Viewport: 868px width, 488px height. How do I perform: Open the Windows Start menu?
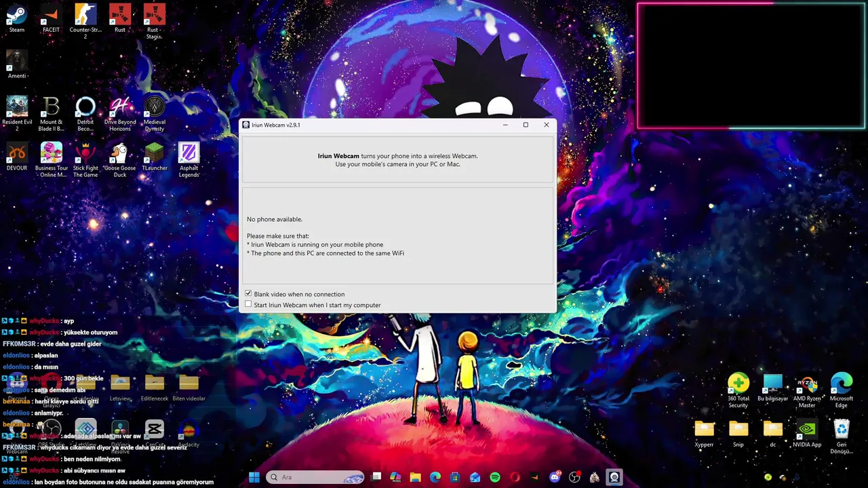[254, 477]
